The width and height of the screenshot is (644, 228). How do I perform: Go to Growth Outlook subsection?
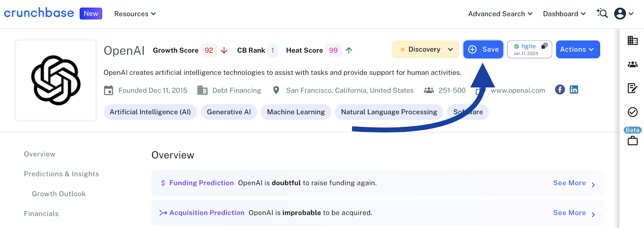[59, 194]
